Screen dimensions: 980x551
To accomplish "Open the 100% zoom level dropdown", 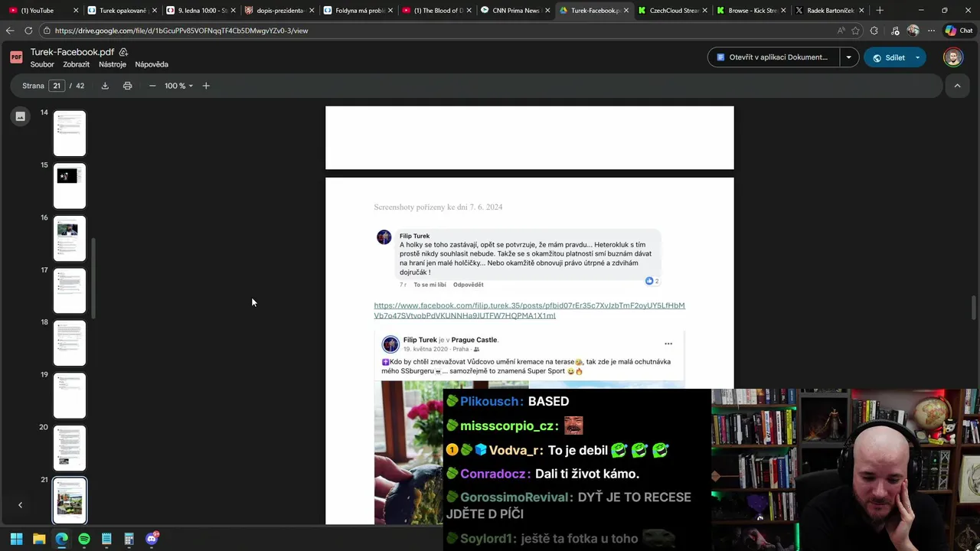I will (x=179, y=86).
